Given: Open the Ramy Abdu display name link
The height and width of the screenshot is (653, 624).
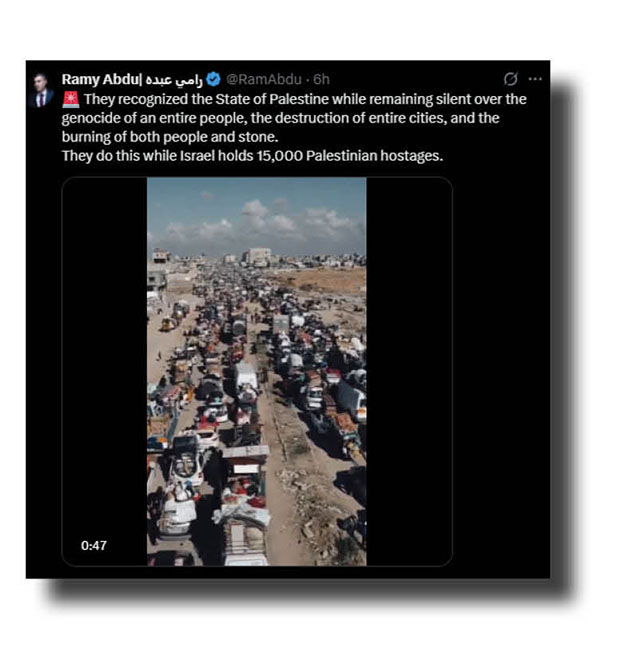Looking at the screenshot, I should point(102,79).
